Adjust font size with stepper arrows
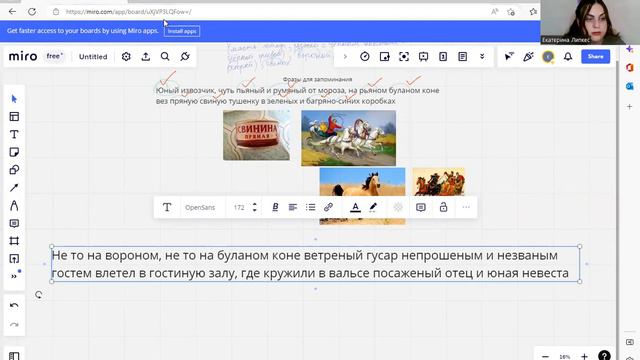This screenshot has width=640, height=360. [255, 207]
